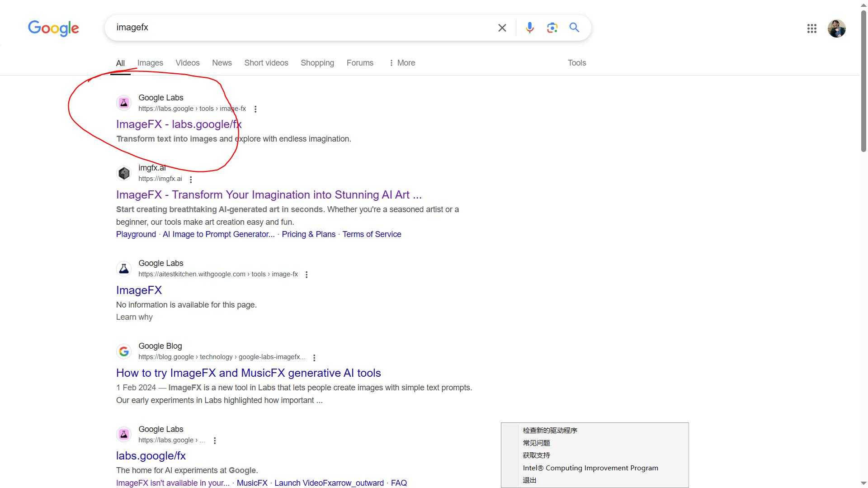Click the Google Labs favicon of the ImageFX - labs.google/fx result
The height and width of the screenshot is (488, 868).
(124, 103)
